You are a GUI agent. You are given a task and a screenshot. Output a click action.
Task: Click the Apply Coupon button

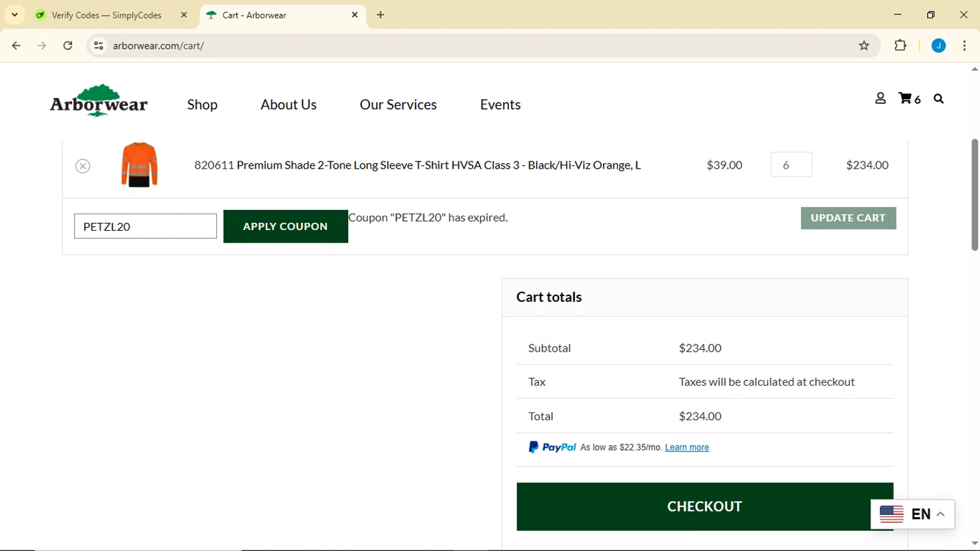(x=286, y=226)
